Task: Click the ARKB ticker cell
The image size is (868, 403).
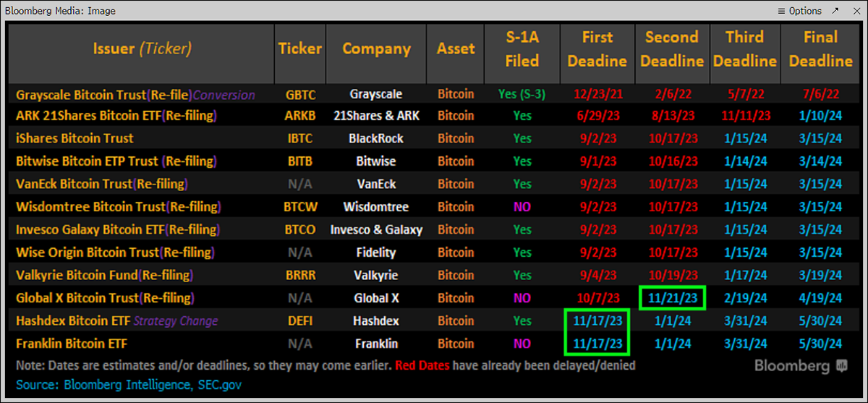Action: click(x=300, y=115)
